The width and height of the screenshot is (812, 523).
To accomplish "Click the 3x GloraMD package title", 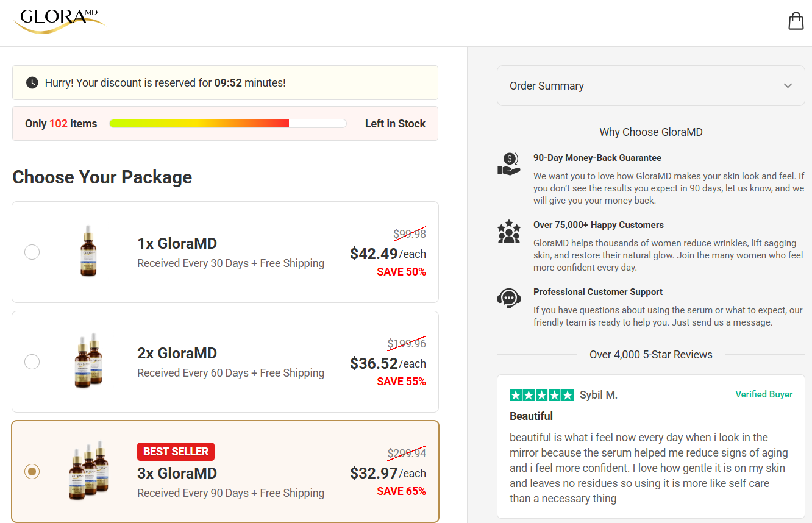I will pyautogui.click(x=177, y=474).
